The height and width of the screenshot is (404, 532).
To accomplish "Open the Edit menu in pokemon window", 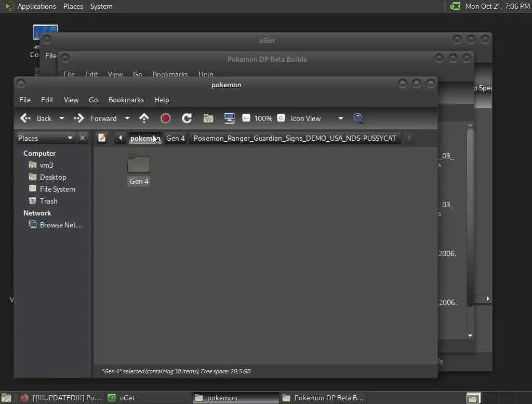I will pos(47,100).
